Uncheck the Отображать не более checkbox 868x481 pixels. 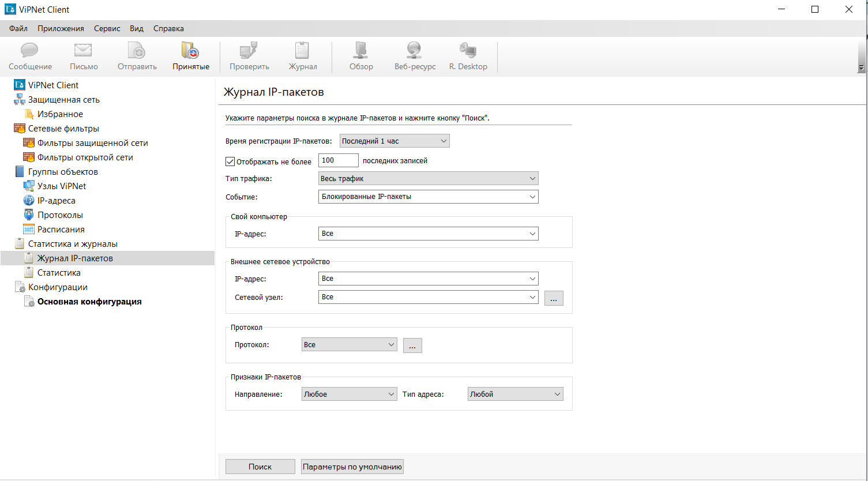click(x=230, y=161)
